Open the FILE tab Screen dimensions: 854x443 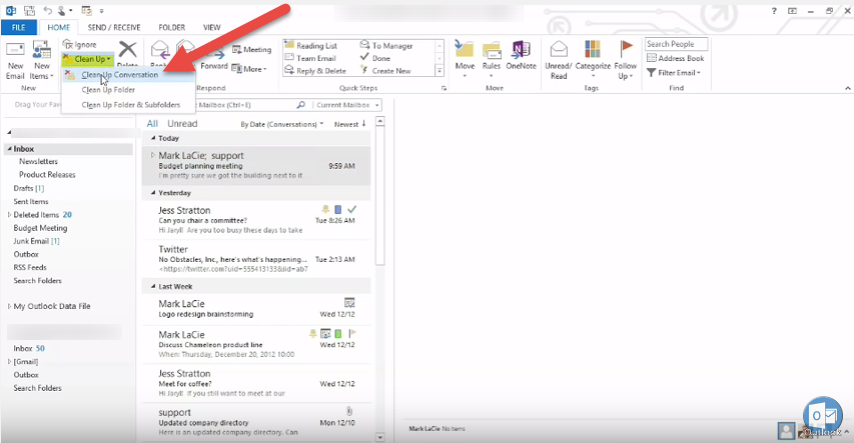(x=19, y=27)
